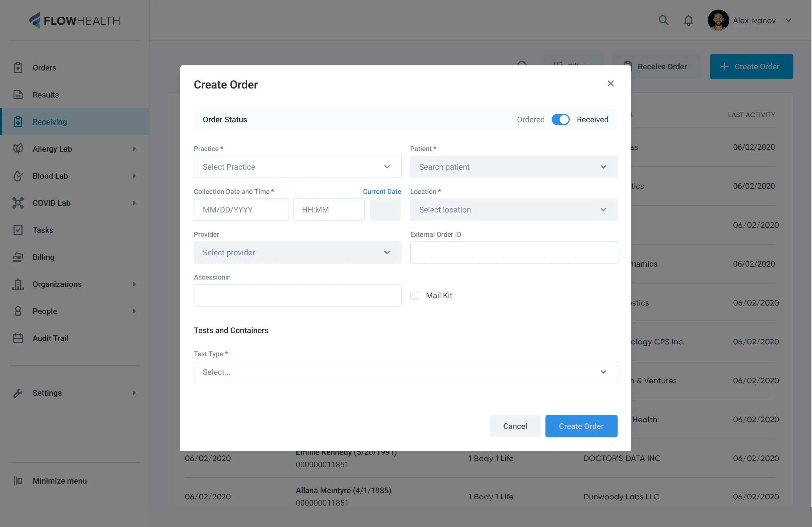The width and height of the screenshot is (812, 527).
Task: Open the Results menu item
Action: pos(74,94)
